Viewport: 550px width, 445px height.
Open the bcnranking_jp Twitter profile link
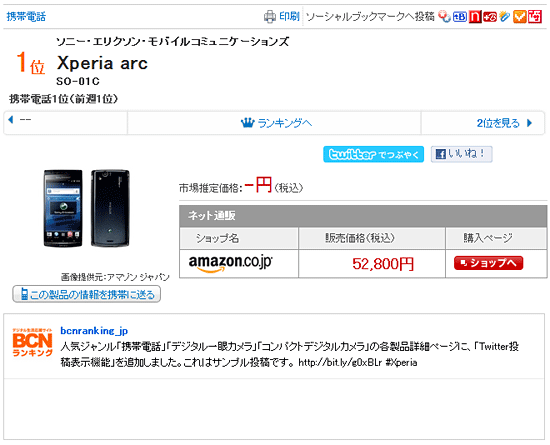click(94, 331)
